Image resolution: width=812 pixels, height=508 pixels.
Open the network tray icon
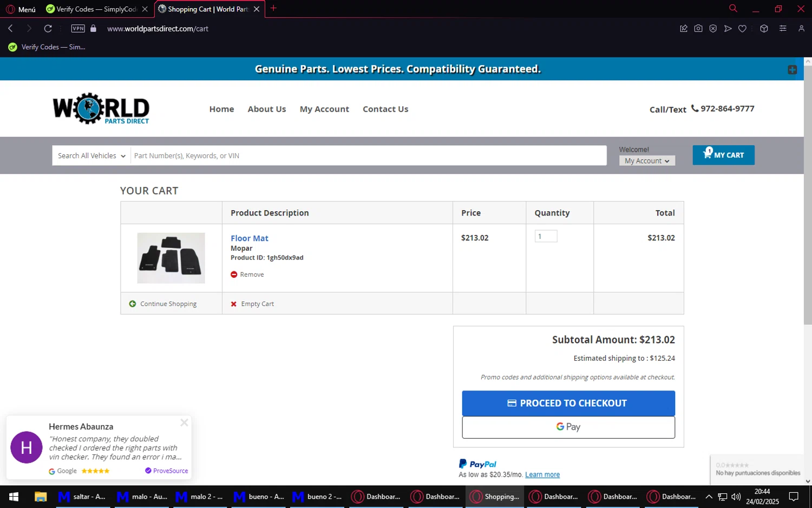722,497
